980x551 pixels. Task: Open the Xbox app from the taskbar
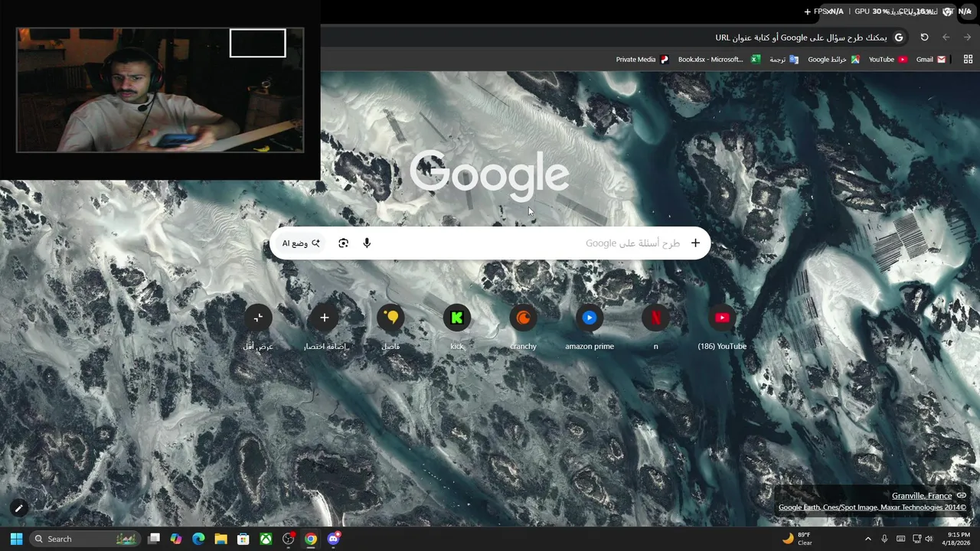[266, 539]
